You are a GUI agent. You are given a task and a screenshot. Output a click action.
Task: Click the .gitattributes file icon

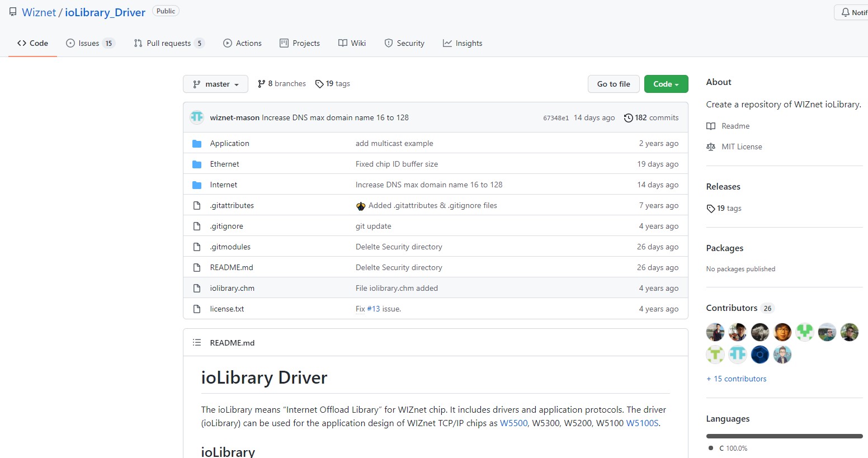pos(197,206)
